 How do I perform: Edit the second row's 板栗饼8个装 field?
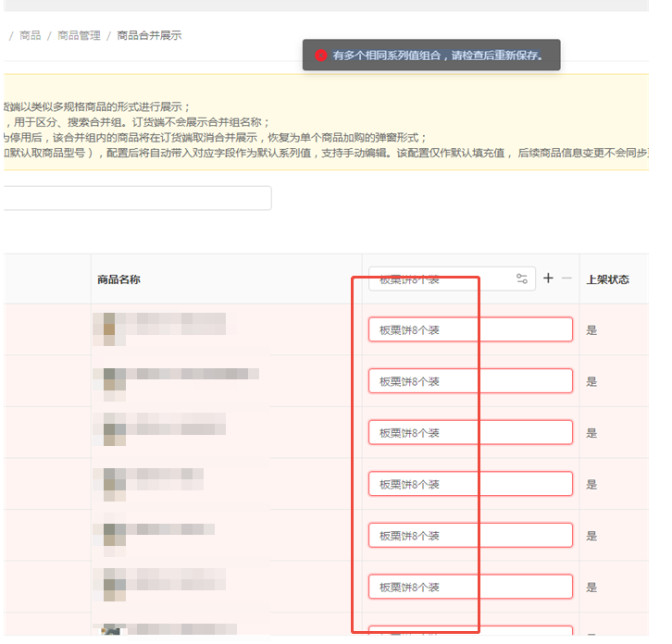(470, 381)
